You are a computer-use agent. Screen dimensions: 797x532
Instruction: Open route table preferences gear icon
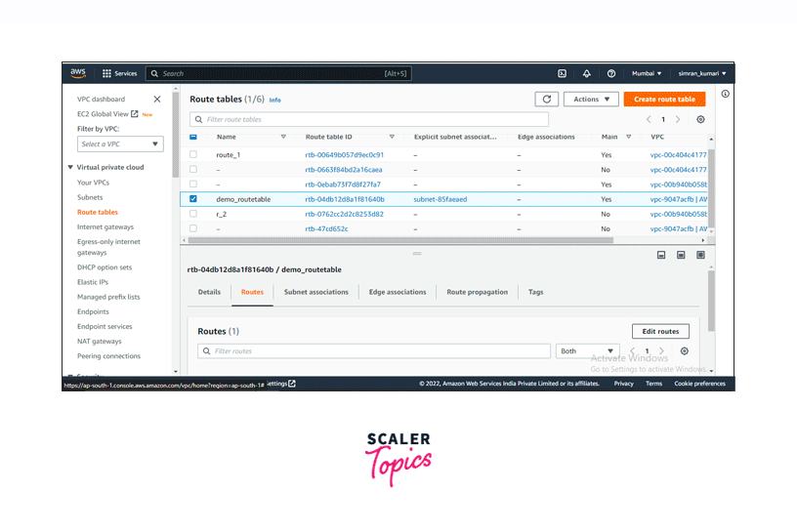coord(700,119)
